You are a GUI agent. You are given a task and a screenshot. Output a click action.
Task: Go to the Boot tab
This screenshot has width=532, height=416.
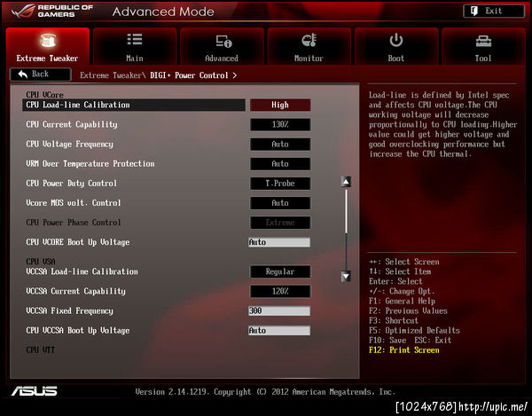[396, 46]
